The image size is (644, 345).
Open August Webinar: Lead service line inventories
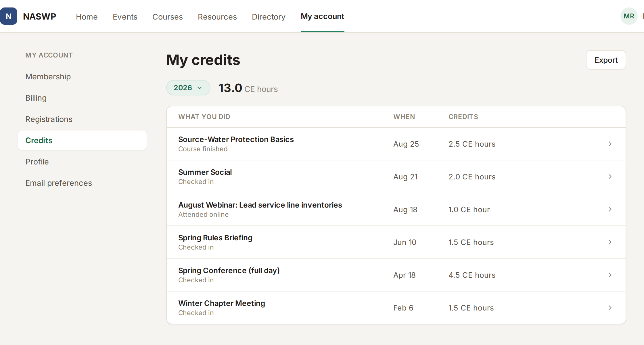click(x=396, y=209)
